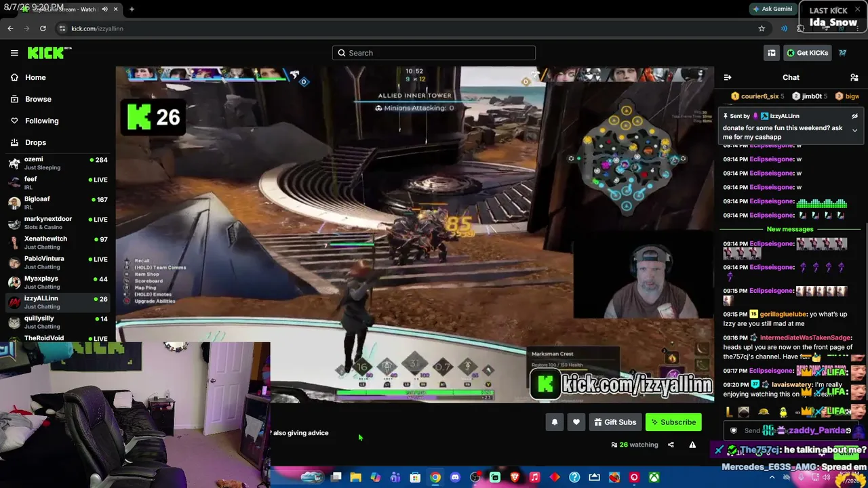Open Get Help app from taskbar
The height and width of the screenshot is (488, 868).
tap(574, 478)
